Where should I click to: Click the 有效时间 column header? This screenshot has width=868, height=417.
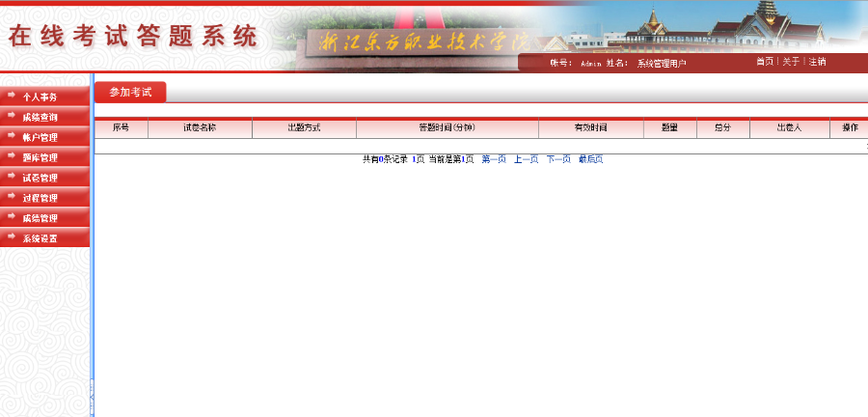[x=590, y=128]
